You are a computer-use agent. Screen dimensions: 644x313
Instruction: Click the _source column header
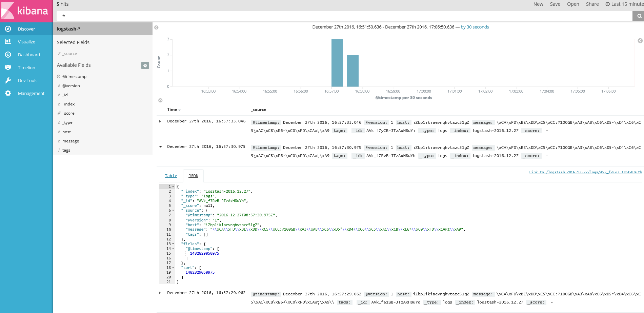pyautogui.click(x=259, y=110)
